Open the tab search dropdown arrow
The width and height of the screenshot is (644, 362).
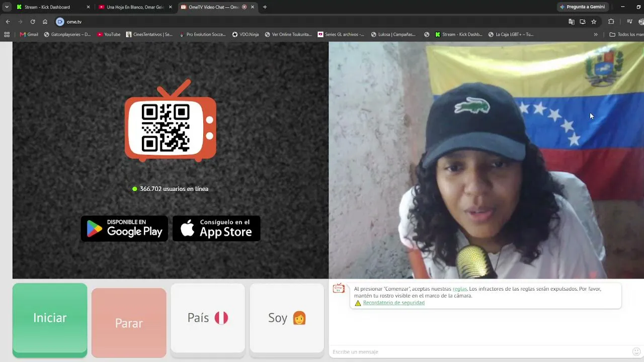click(x=7, y=7)
